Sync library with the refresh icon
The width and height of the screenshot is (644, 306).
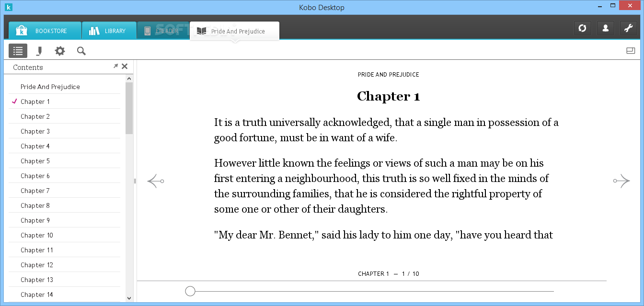[x=582, y=28]
